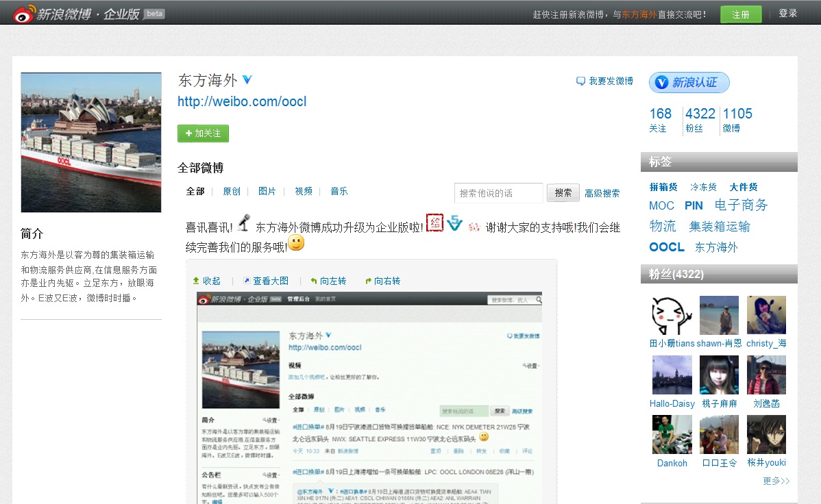Screen dimensions: 821x504
Task: Open the weibo.com/oocl profile link
Action: (242, 102)
